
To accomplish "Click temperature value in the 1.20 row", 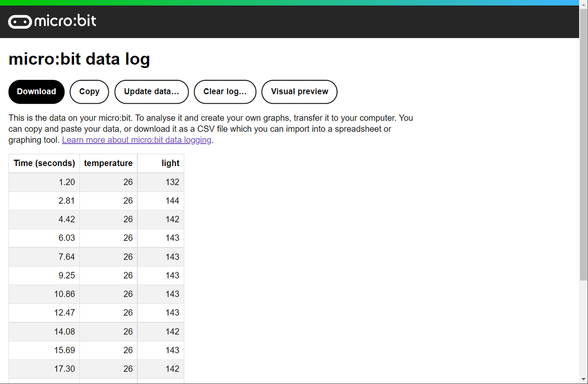I will (x=128, y=182).
